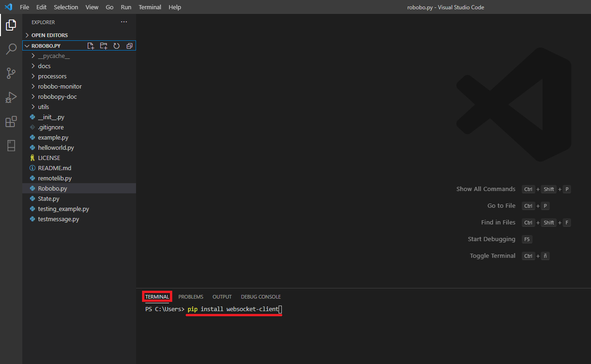Collapse the ROBOBO.PY root folder
Image resolution: width=591 pixels, height=364 pixels.
click(27, 46)
